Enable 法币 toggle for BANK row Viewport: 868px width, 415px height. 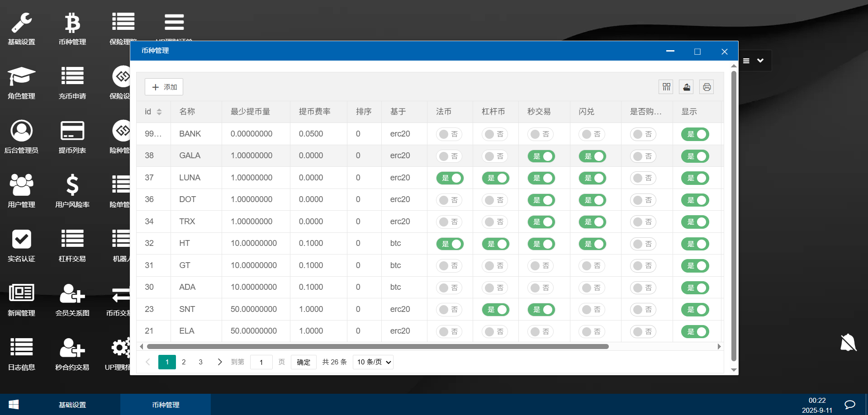pos(450,134)
